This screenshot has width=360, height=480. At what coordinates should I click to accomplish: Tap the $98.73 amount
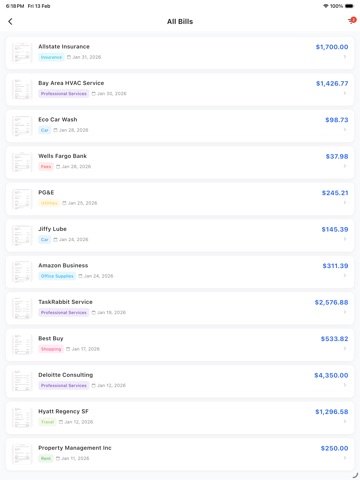[337, 120]
